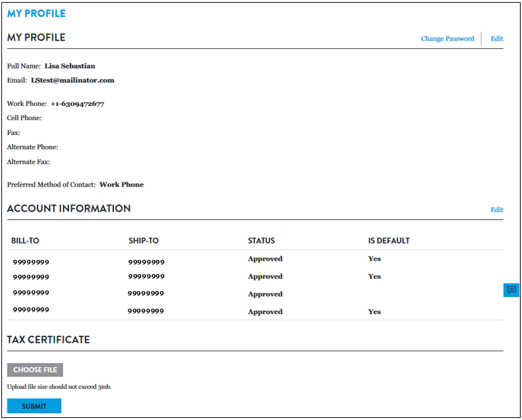Click the upload file size limit note
Screen dimensions: 522x420
59,387
